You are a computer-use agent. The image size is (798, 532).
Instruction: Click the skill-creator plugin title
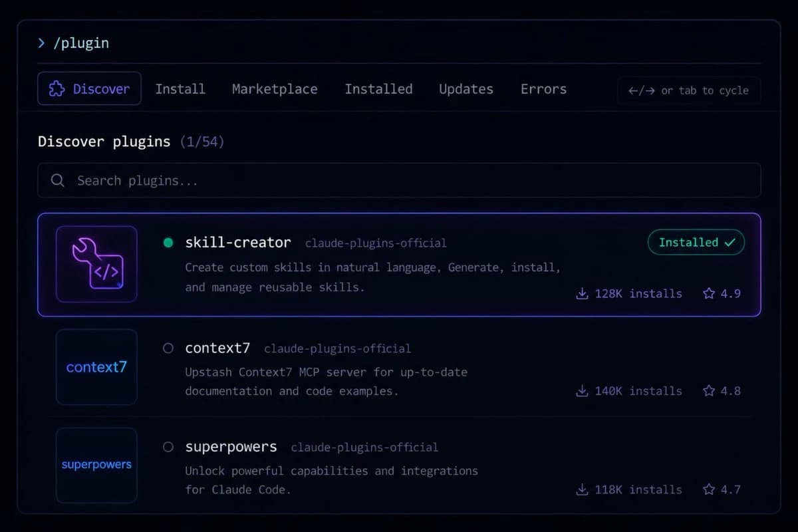(238, 243)
